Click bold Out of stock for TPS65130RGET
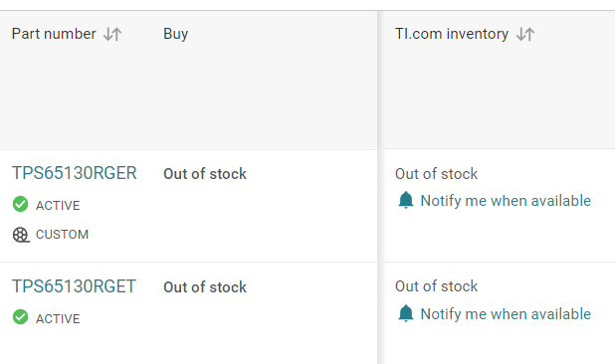Viewport: 615px width, 364px height. tap(205, 286)
